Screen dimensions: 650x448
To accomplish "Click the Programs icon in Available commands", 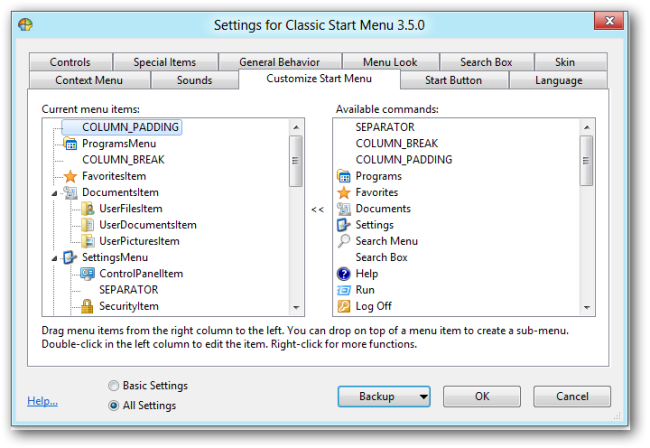I will click(x=344, y=176).
